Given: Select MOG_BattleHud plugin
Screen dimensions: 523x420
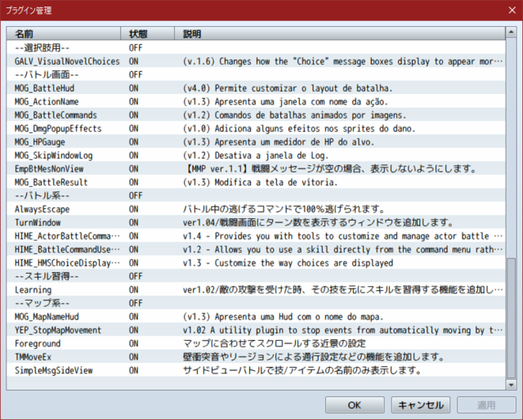Looking at the screenshot, I should 256,88.
